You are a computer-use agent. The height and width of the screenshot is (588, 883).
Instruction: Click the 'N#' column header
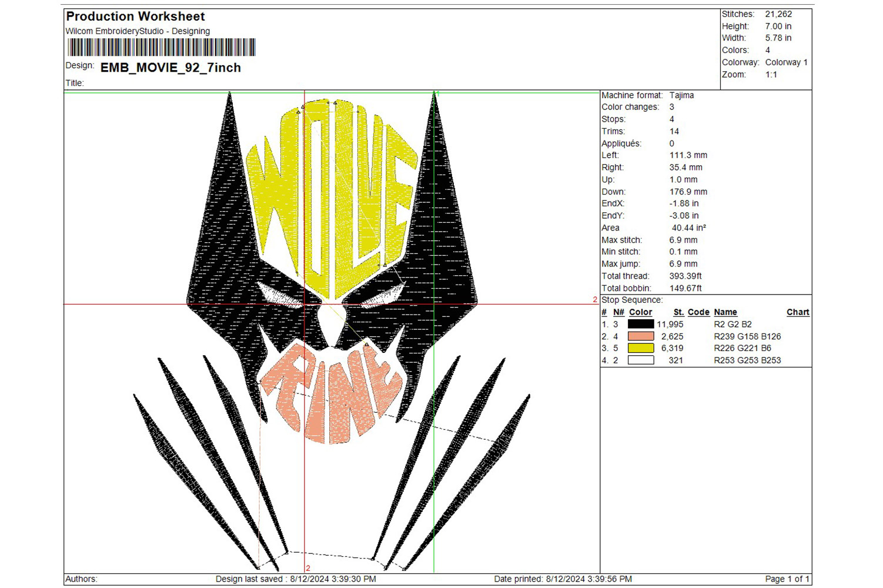[618, 312]
